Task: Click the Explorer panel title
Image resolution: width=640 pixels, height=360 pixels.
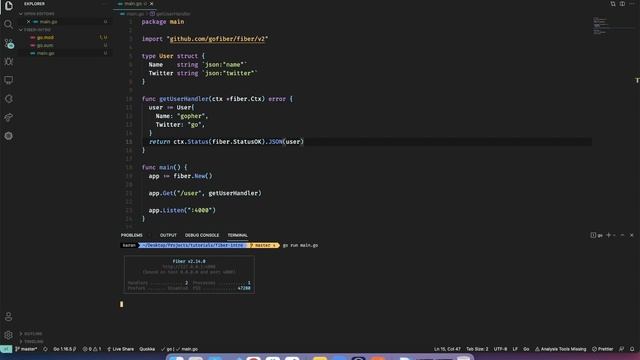Action: pyautogui.click(x=34, y=4)
